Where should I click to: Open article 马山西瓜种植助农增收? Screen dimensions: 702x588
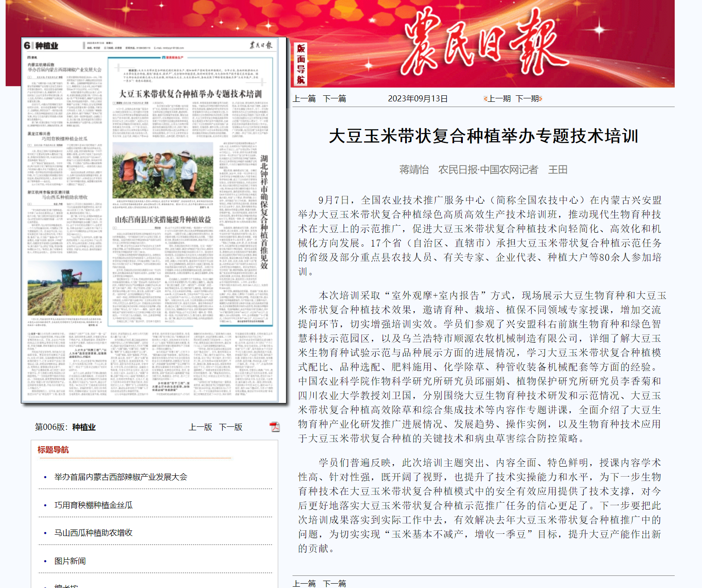(93, 533)
